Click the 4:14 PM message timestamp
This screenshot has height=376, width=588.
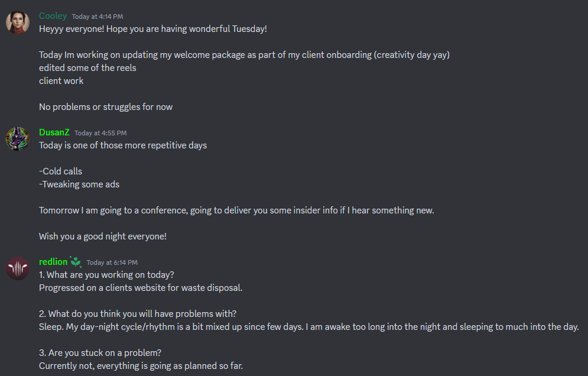[x=98, y=17]
